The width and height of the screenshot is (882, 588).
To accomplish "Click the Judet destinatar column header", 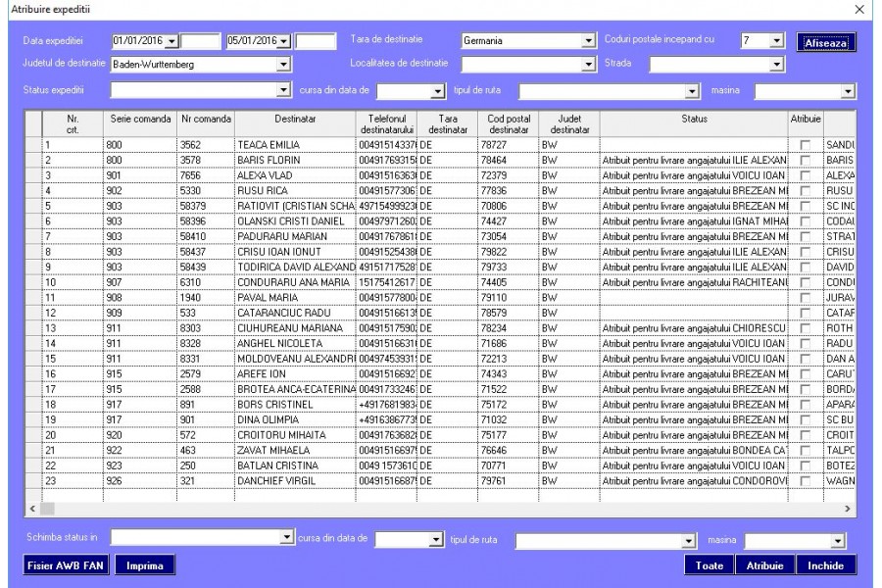I will [569, 123].
